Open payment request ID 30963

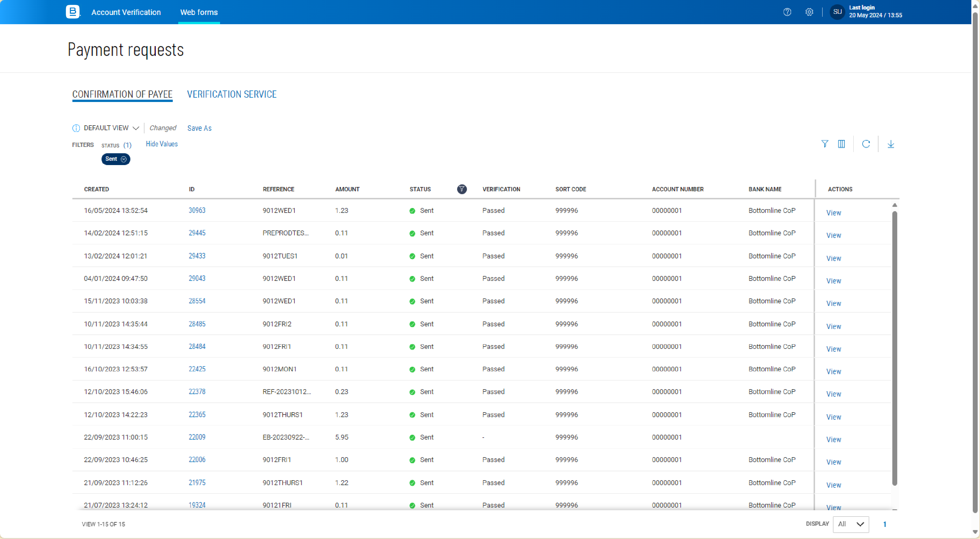click(x=197, y=211)
